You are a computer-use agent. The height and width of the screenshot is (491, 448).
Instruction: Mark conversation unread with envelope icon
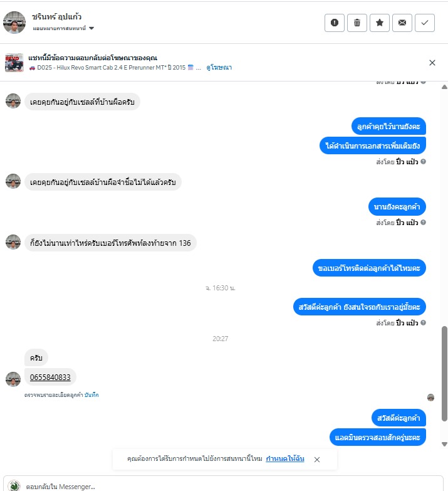[x=402, y=23]
